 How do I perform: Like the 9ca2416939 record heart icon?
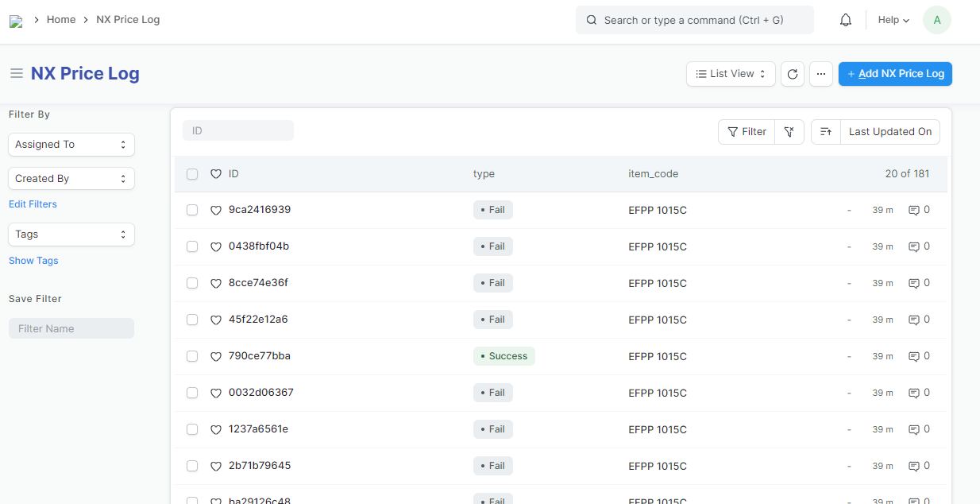(x=215, y=211)
